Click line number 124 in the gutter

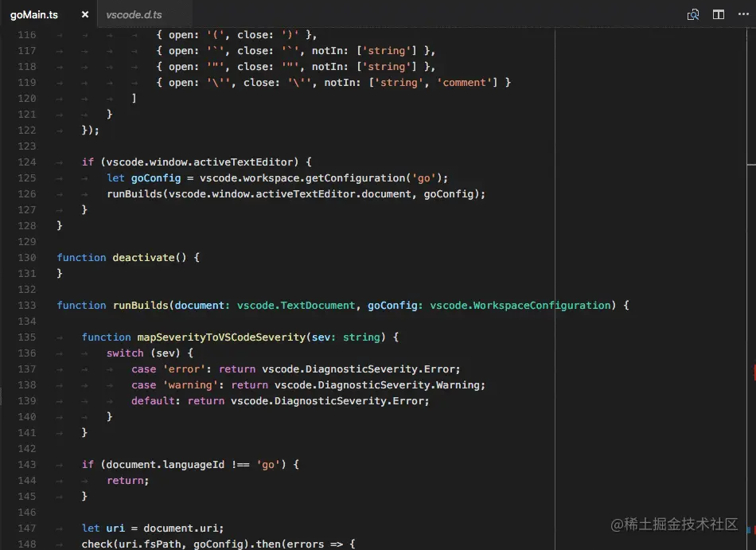27,162
